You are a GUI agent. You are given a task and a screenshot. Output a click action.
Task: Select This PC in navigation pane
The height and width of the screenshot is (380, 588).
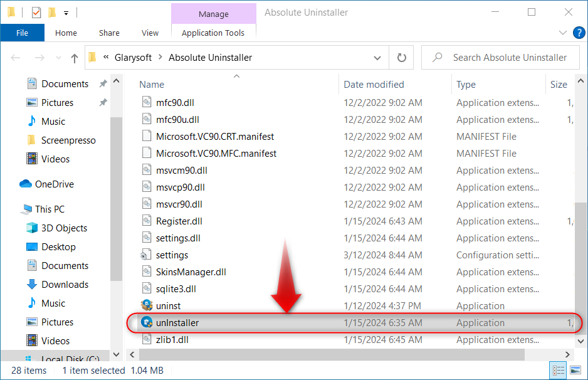(x=50, y=209)
